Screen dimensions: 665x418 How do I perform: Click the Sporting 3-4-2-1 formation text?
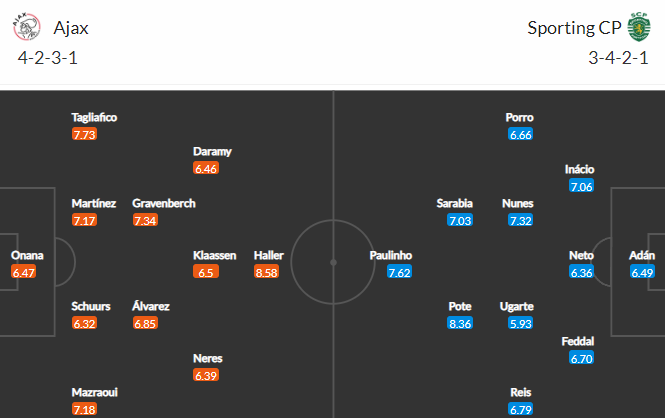618,58
